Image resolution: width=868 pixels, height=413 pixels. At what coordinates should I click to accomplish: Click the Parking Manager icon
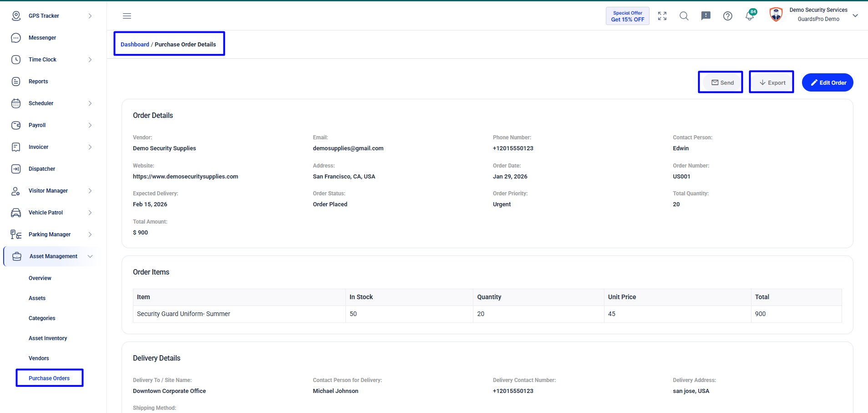(x=16, y=235)
